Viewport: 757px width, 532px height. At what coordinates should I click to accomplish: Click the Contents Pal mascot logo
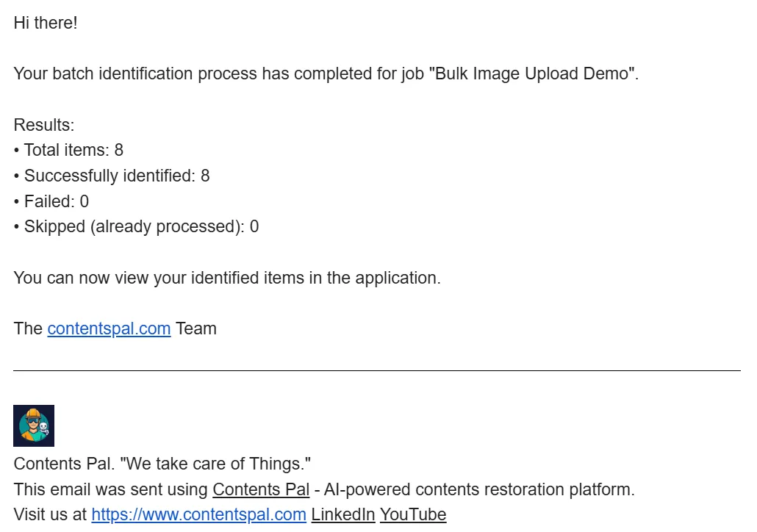[x=34, y=425]
